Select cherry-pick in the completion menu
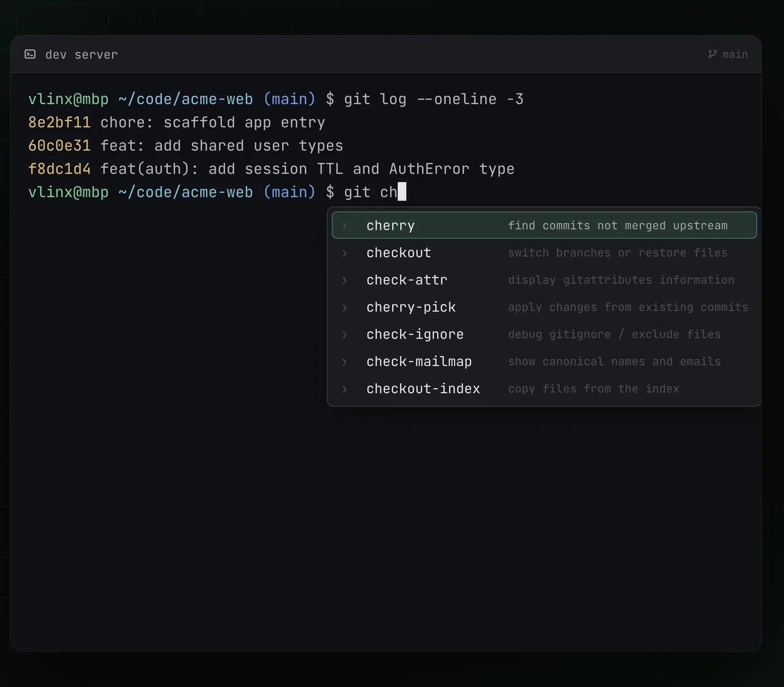784x687 pixels. click(544, 307)
